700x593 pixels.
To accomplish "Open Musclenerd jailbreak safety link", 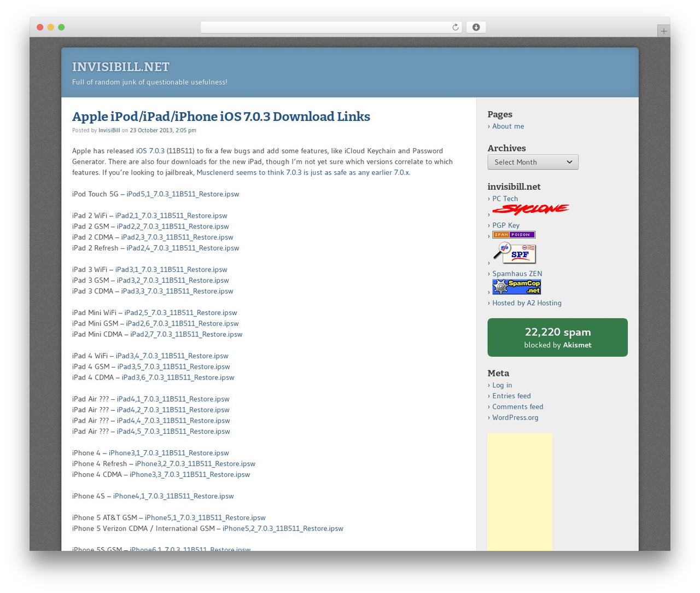I will click(x=303, y=172).
